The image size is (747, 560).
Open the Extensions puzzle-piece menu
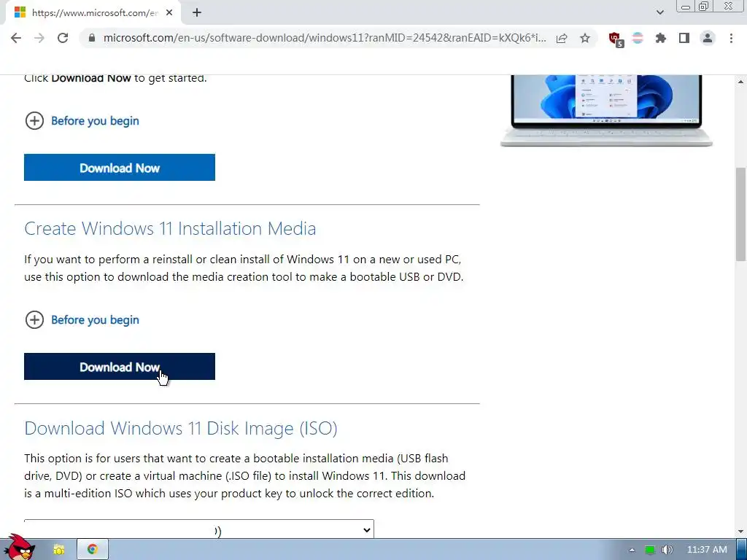[661, 38]
